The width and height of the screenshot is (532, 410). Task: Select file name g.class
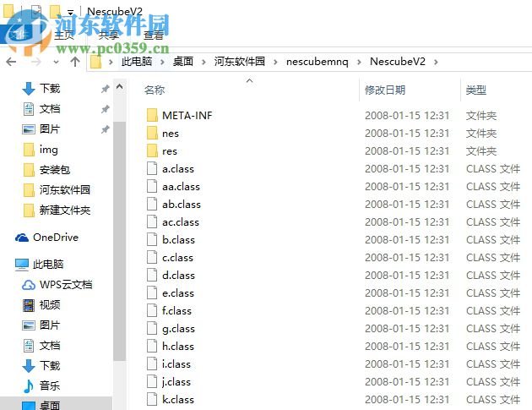coord(178,329)
